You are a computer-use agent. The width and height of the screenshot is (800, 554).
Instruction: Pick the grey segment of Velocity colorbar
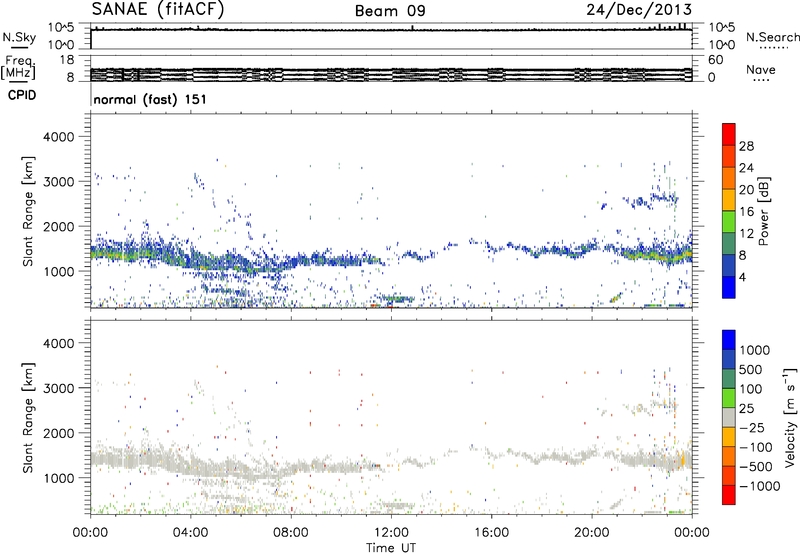[x=729, y=417]
